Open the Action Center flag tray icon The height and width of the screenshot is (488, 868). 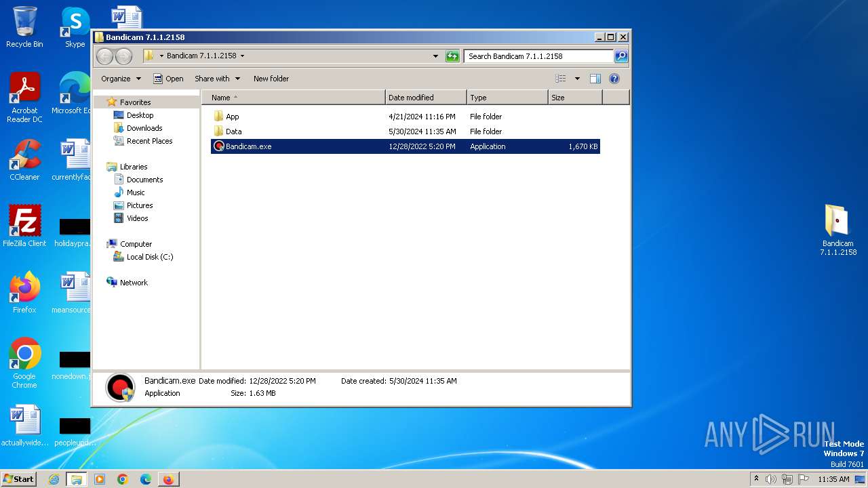tap(803, 479)
